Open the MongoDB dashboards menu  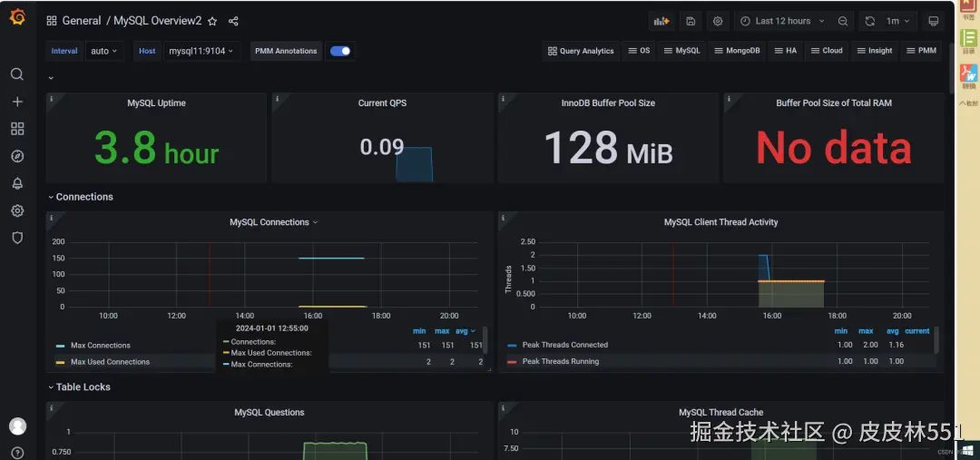click(738, 51)
